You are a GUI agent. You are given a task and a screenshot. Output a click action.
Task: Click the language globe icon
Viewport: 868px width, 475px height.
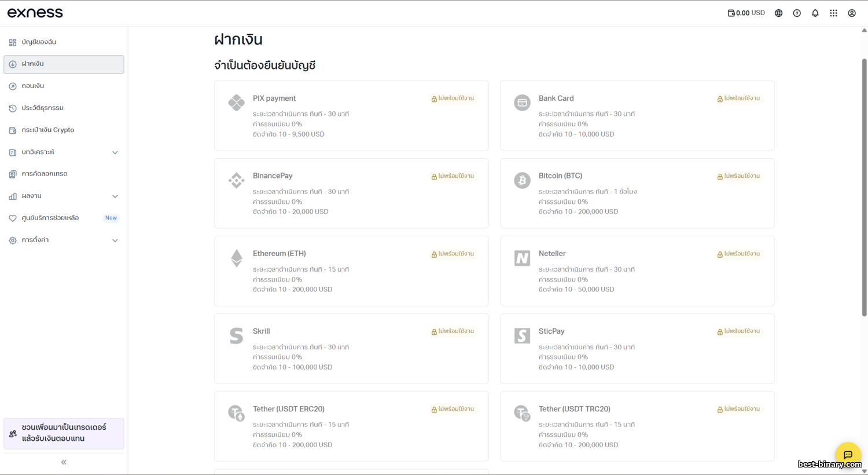click(778, 13)
